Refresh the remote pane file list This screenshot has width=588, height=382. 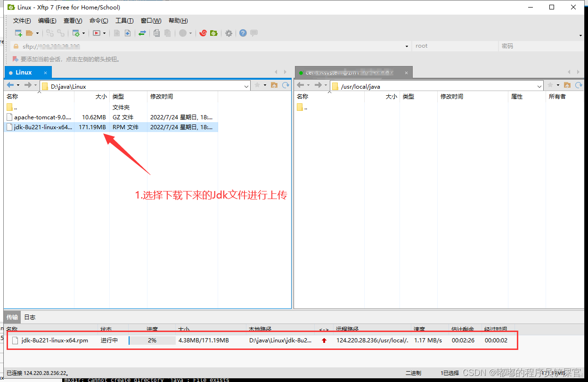click(x=579, y=85)
